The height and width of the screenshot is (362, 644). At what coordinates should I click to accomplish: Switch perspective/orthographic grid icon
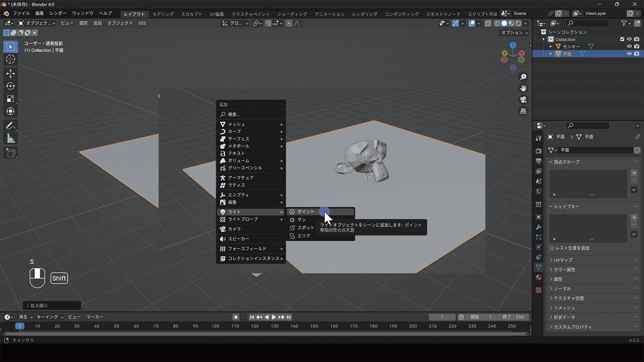[x=523, y=111]
